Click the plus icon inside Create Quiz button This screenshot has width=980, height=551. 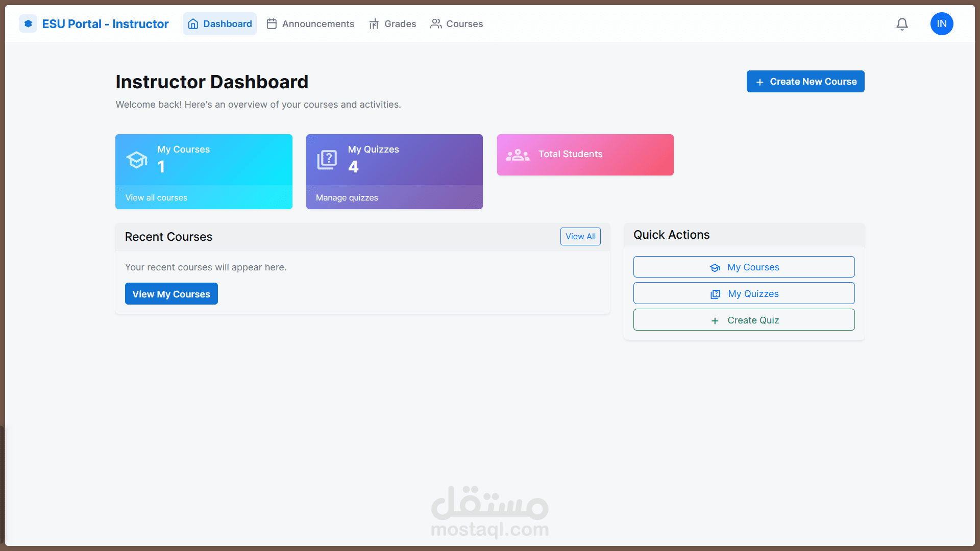point(715,320)
